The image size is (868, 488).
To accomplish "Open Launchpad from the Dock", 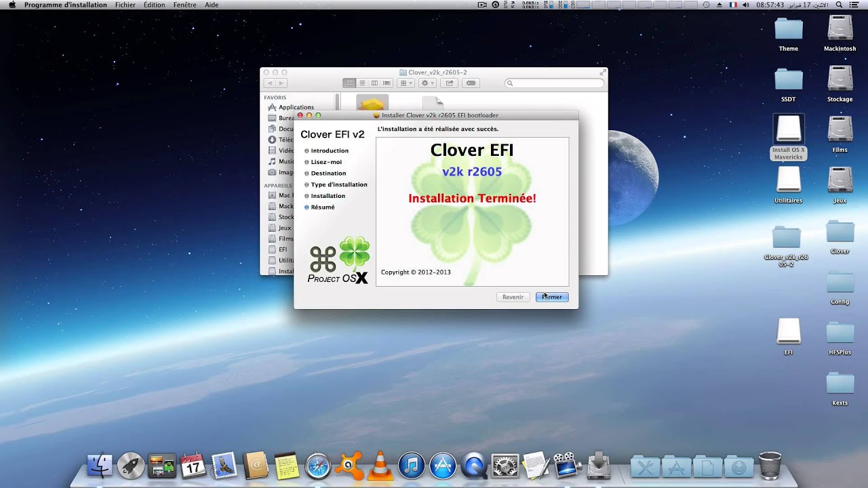I will tap(131, 466).
